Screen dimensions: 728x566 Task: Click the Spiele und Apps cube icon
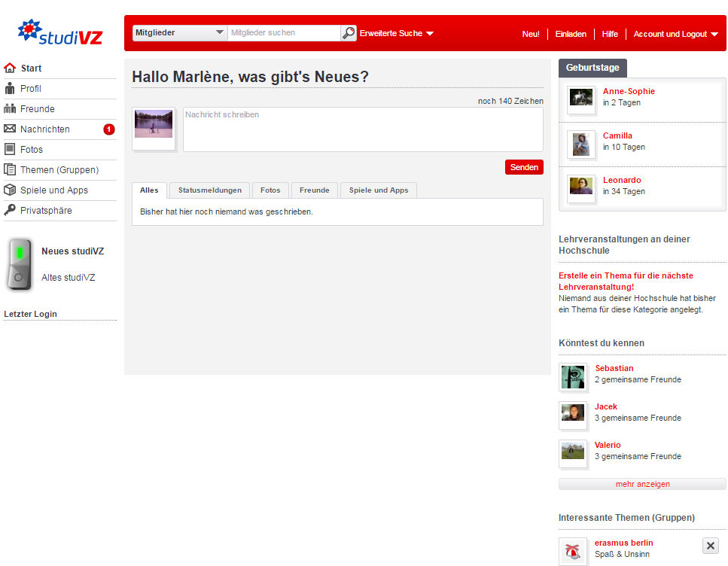[x=10, y=190]
